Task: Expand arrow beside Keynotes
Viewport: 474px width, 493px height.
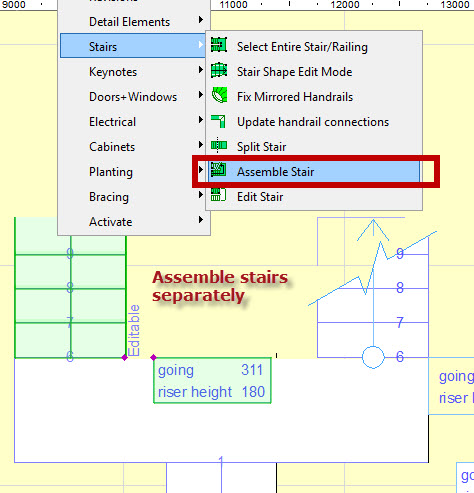Action: pyautogui.click(x=201, y=70)
